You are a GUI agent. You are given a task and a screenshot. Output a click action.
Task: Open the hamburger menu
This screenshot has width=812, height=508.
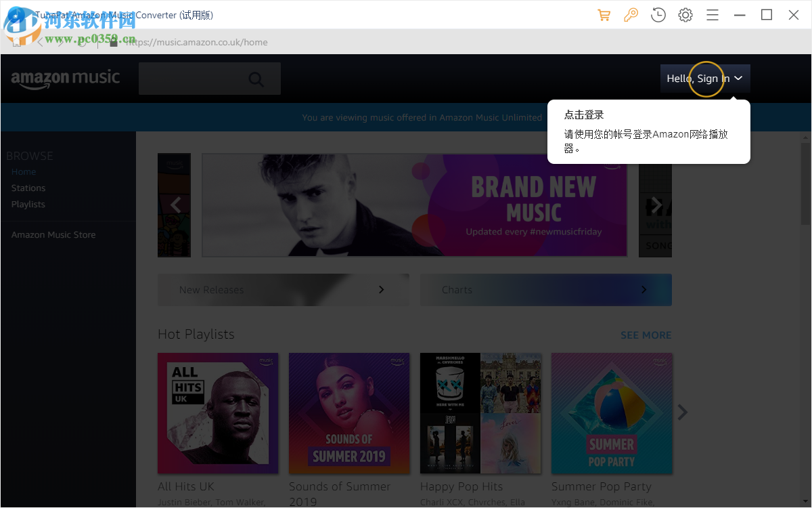pyautogui.click(x=712, y=14)
